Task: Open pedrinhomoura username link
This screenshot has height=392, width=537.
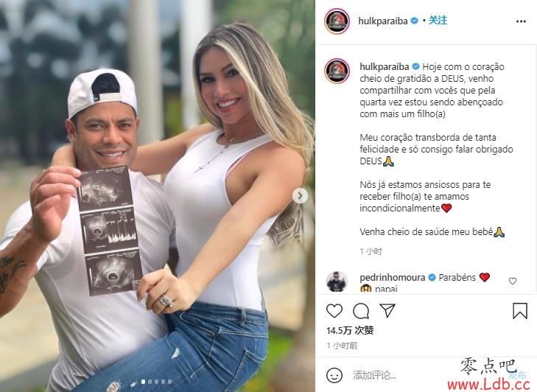Action: pos(393,277)
